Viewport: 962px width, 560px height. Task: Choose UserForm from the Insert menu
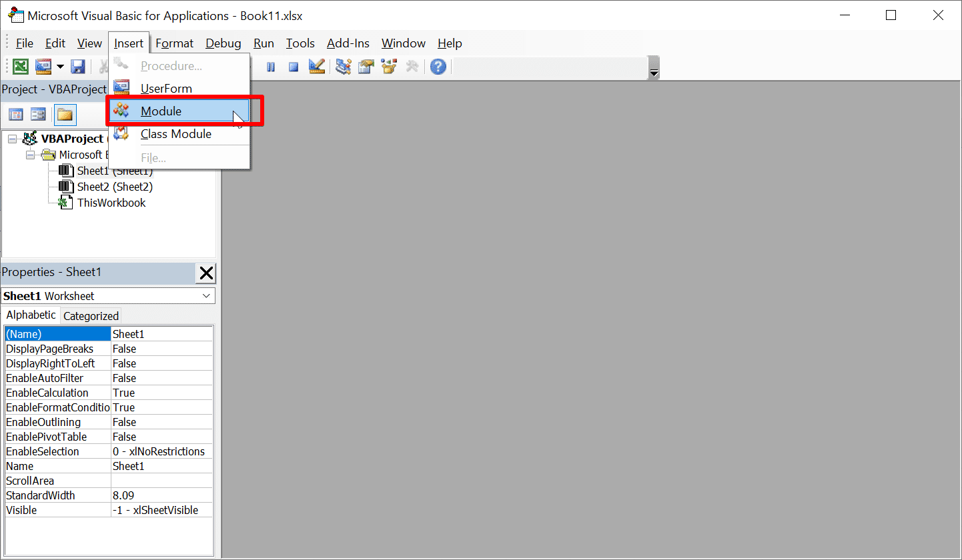pyautogui.click(x=179, y=89)
